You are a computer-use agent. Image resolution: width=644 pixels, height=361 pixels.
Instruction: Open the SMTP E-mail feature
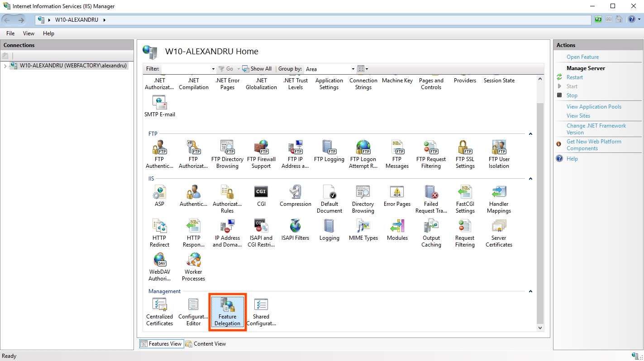(x=159, y=106)
